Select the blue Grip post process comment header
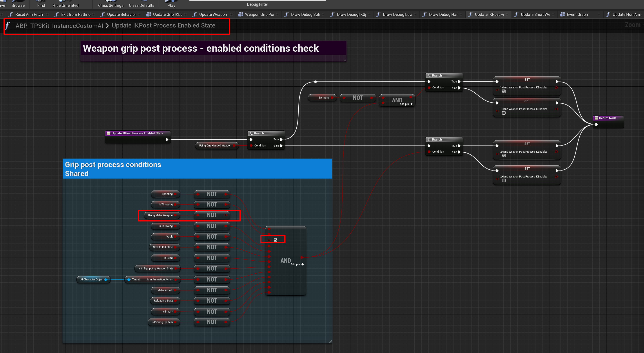 point(197,169)
